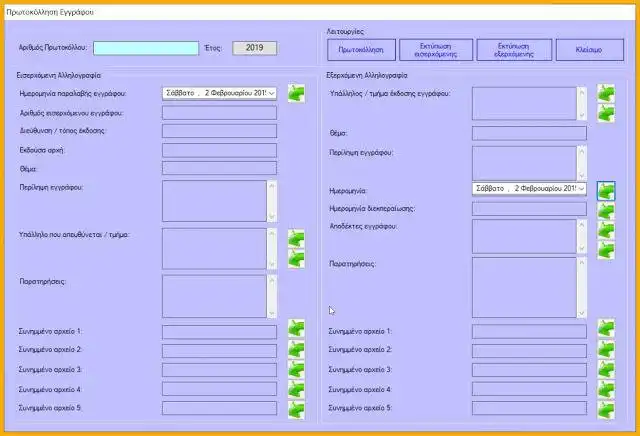Click scroll-down arrow of incoming Παρατηρήσεις area
This screenshot has width=640, height=436.
tap(272, 313)
